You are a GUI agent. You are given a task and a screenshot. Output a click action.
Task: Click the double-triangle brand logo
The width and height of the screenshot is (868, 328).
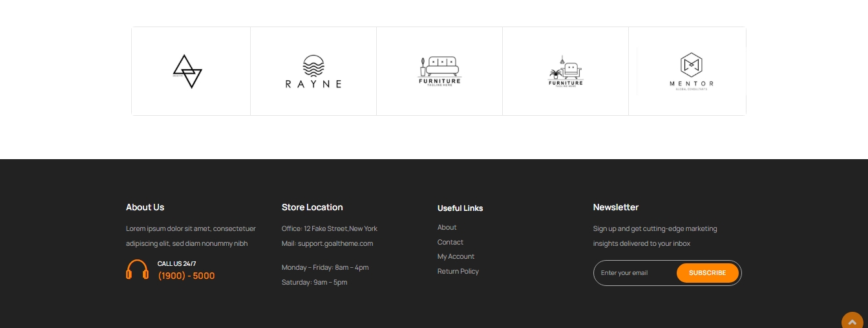coord(187,71)
